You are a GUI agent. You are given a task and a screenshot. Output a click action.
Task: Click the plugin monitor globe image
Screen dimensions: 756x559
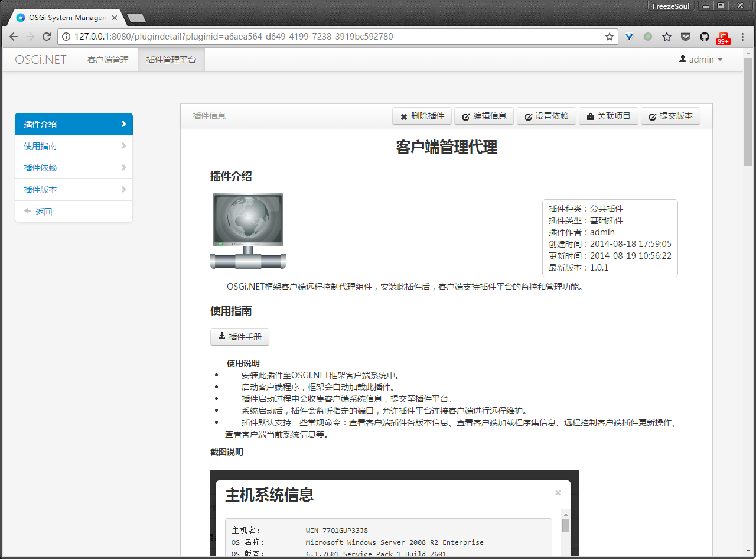[248, 231]
